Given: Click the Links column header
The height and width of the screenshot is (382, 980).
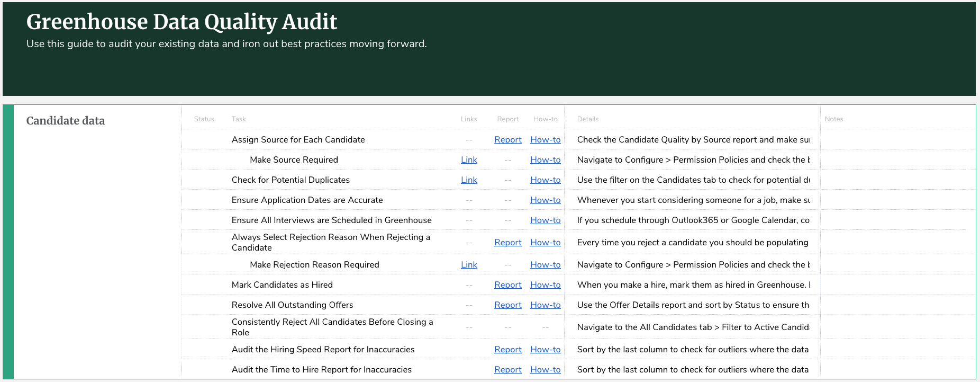Looking at the screenshot, I should click(x=469, y=119).
